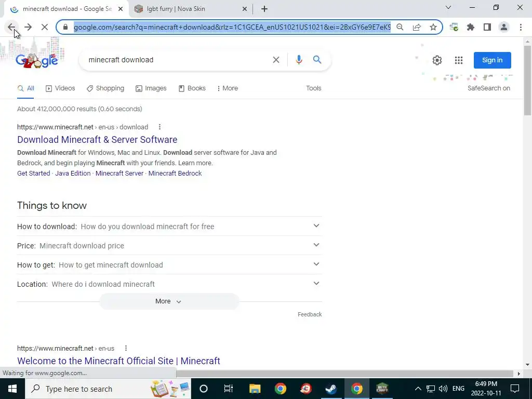Switch to Videos results
This screenshot has height=399, width=532.
(60, 88)
